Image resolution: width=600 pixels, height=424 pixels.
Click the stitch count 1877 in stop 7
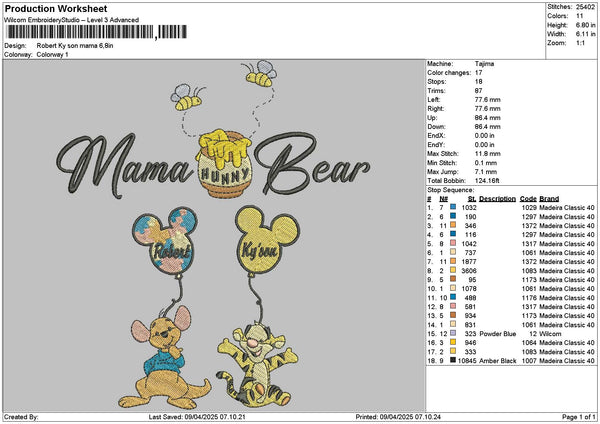[x=469, y=262]
